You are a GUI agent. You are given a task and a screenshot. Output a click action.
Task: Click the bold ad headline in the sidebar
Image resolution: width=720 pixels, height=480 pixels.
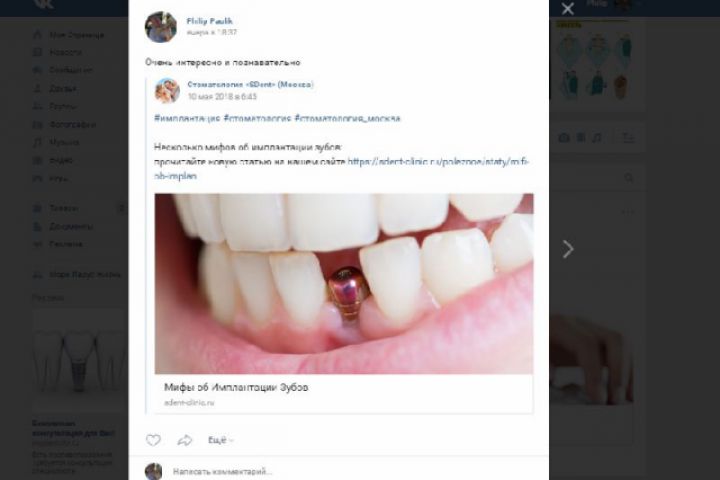point(73,428)
